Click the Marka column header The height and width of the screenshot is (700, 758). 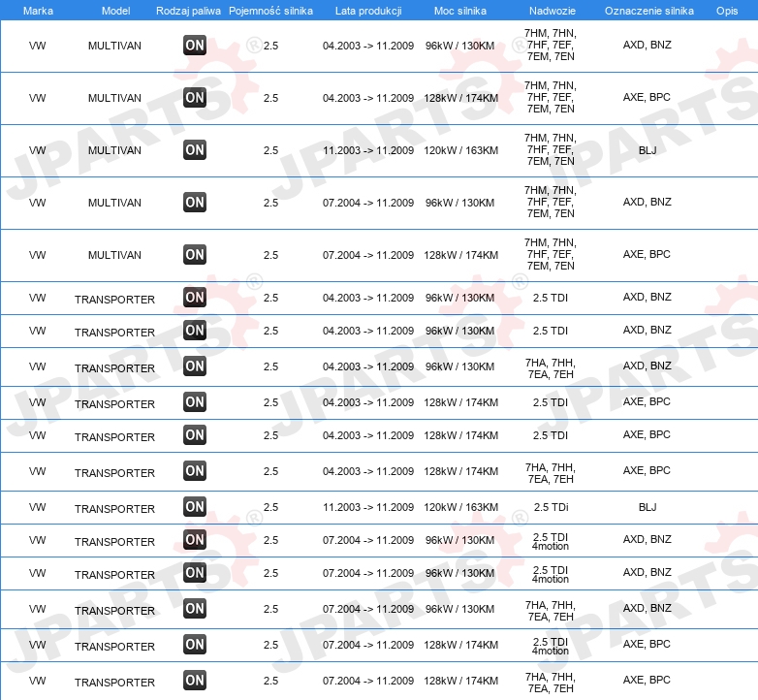pyautogui.click(x=38, y=11)
